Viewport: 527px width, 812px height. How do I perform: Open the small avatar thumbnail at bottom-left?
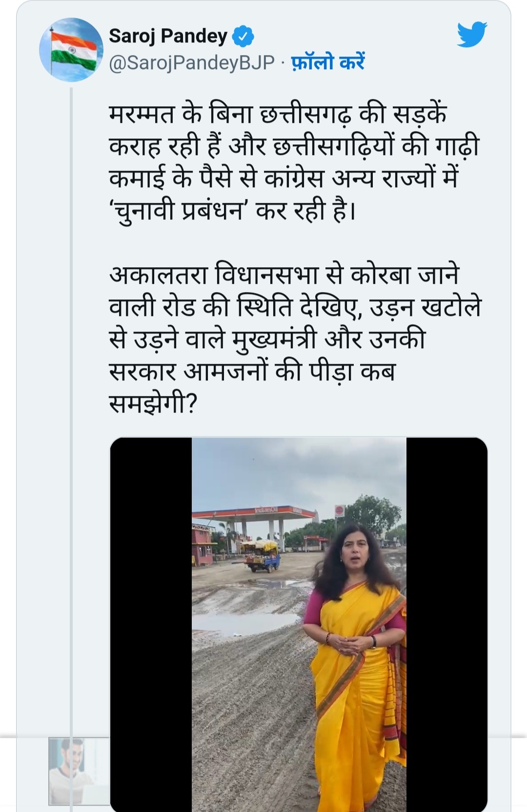click(x=78, y=772)
